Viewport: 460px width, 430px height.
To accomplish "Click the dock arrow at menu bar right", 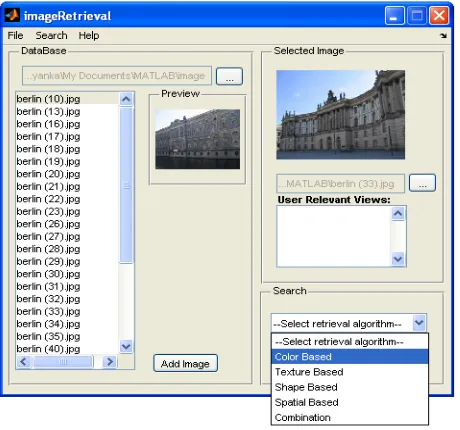I will (x=443, y=35).
